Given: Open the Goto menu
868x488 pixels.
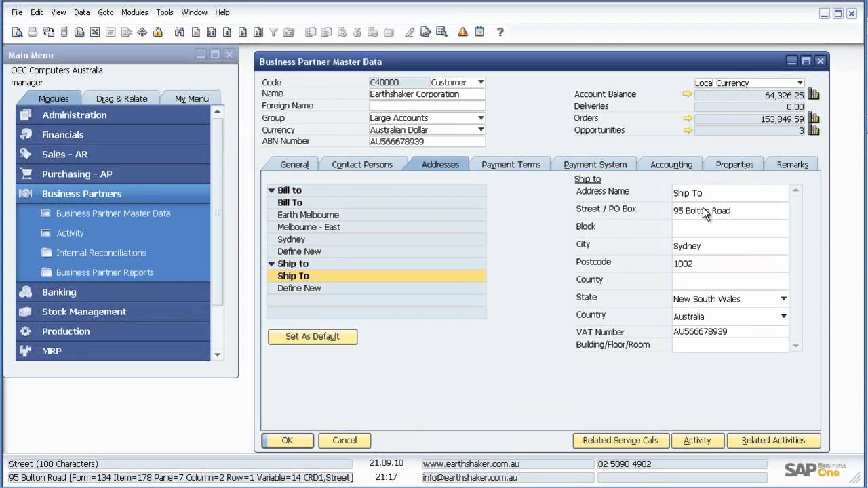Looking at the screenshot, I should point(105,12).
